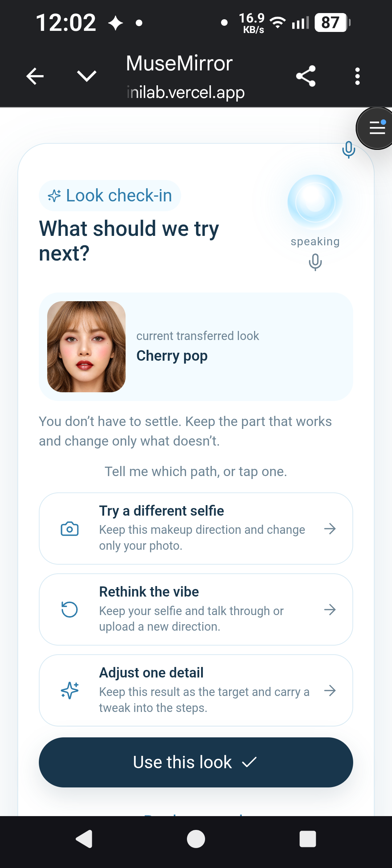Choose Try a different selfie option
Screen dimensions: 392x868
coord(196,528)
